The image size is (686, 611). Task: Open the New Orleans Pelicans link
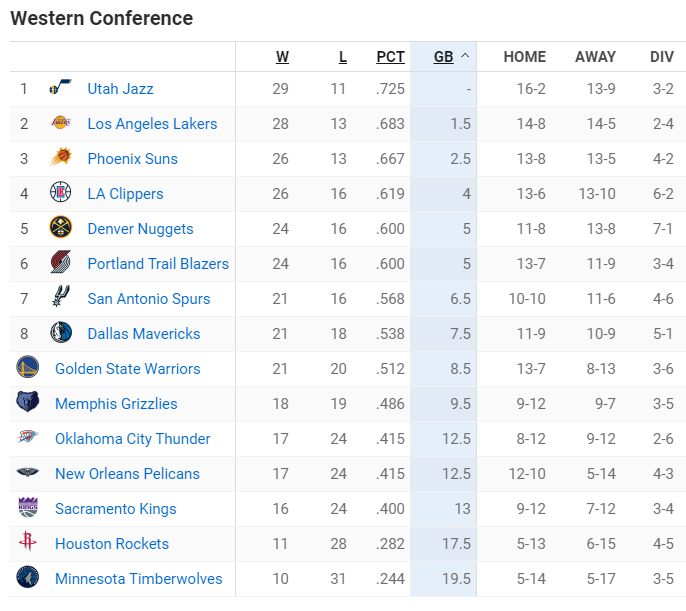pyautogui.click(x=127, y=474)
